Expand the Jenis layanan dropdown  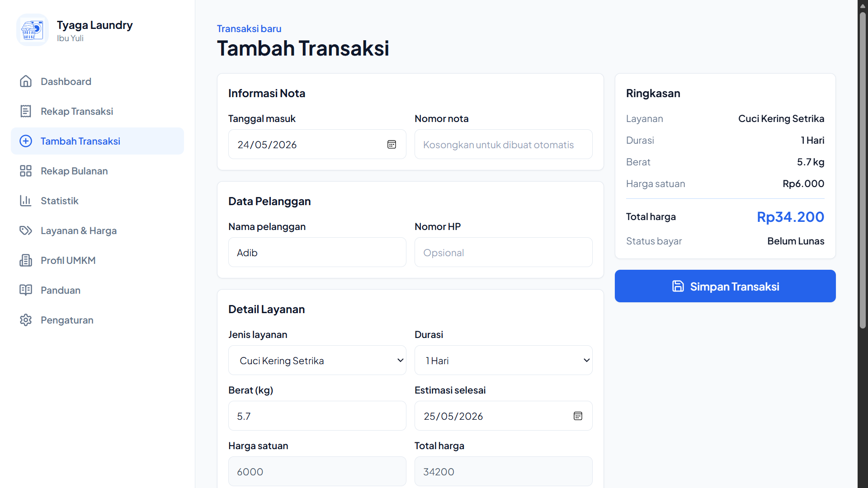(x=317, y=360)
